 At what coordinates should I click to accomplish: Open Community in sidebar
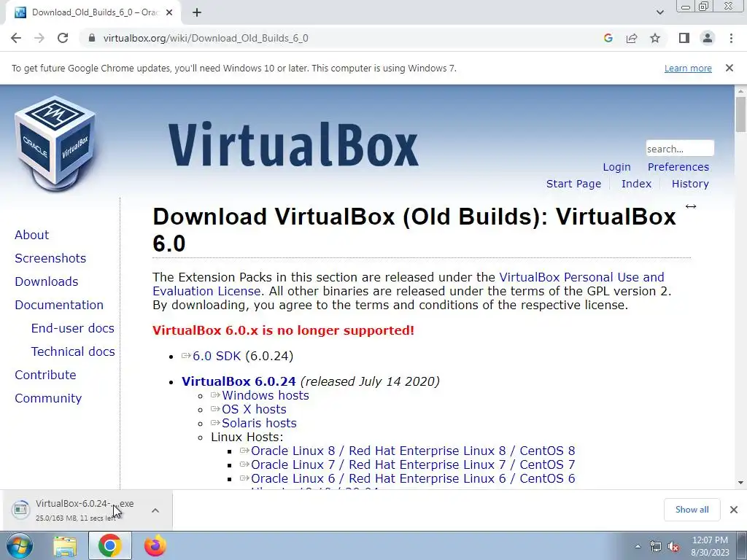click(48, 398)
